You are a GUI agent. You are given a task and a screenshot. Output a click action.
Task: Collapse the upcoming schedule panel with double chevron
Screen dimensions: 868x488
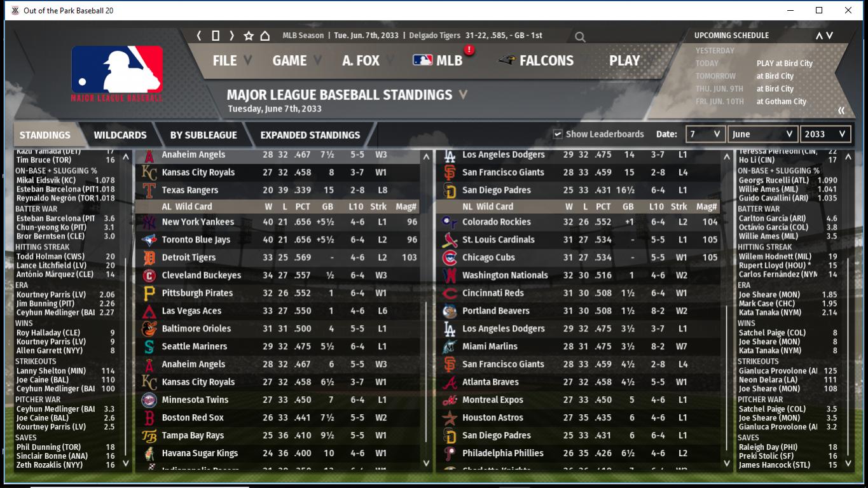(x=841, y=111)
